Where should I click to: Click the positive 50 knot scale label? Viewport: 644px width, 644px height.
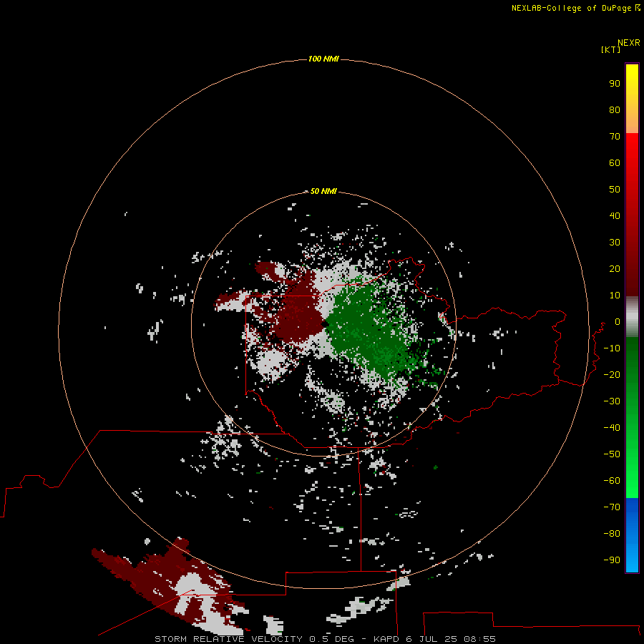(615, 190)
